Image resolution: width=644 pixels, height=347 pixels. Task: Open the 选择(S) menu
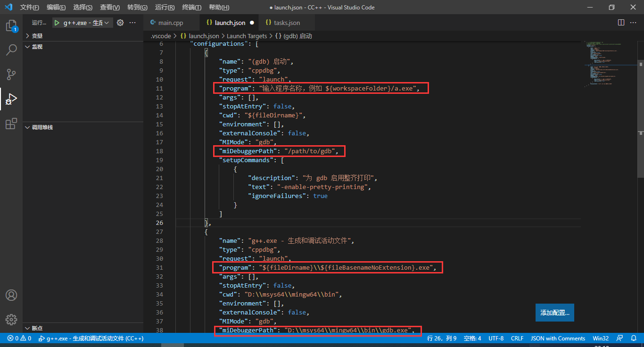[83, 8]
